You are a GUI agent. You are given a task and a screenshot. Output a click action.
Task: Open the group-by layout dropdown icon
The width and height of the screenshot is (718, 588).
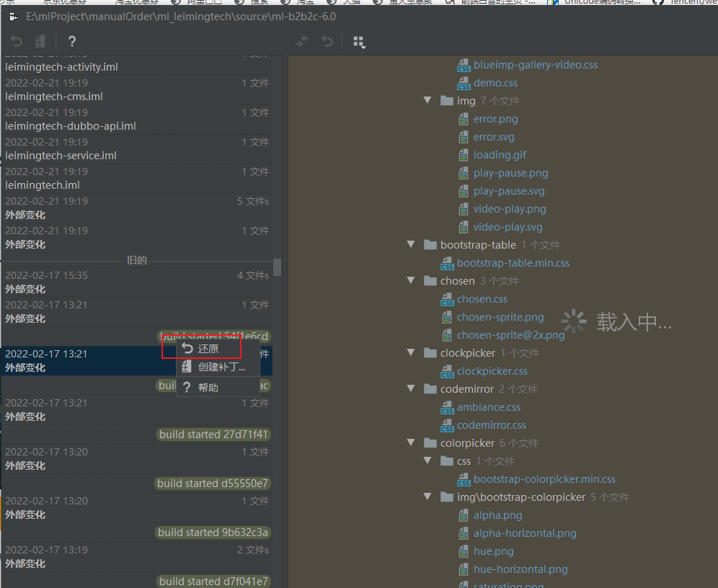tap(360, 42)
